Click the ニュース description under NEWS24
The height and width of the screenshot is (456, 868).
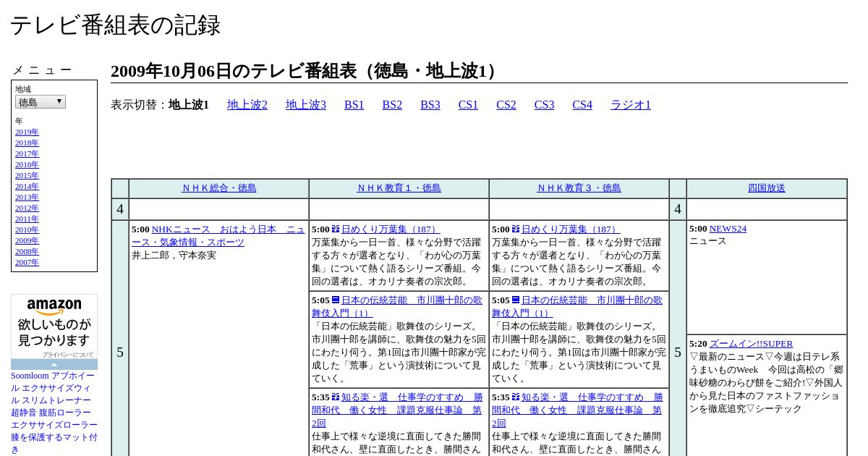click(707, 241)
